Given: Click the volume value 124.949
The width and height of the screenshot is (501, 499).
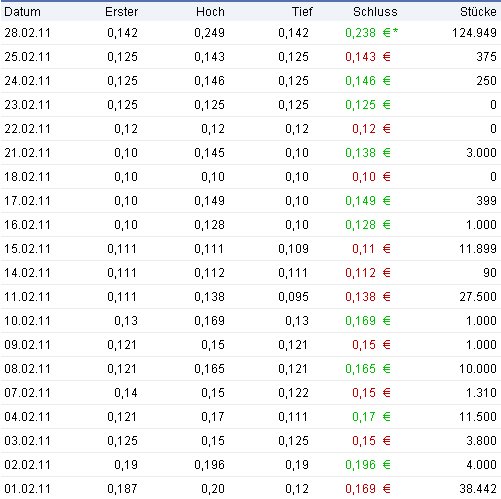Looking at the screenshot, I should (x=474, y=33).
